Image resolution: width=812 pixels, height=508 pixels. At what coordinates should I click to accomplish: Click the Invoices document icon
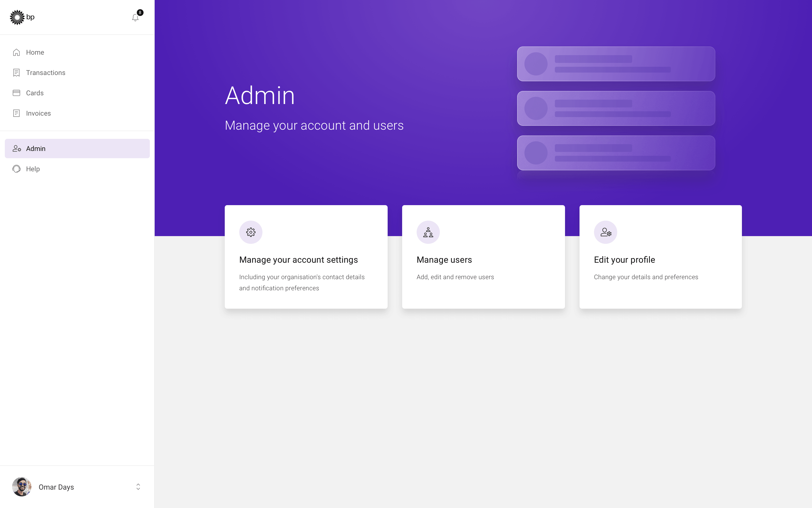point(16,113)
